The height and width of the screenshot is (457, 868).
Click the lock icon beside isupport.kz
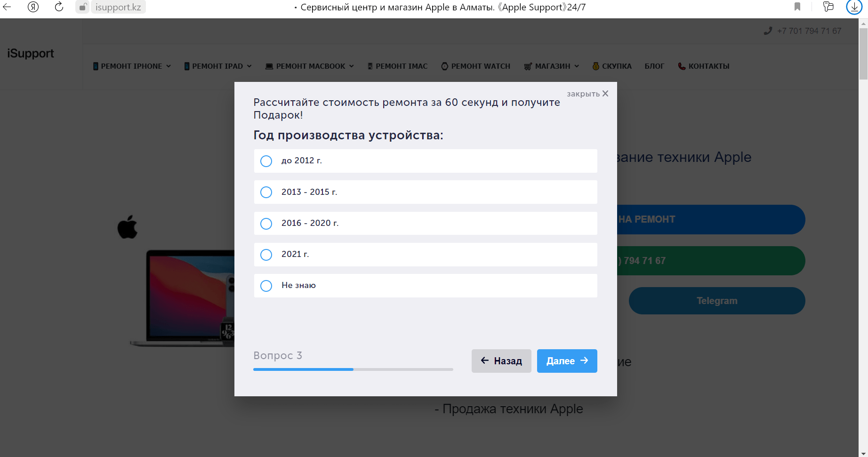82,7
